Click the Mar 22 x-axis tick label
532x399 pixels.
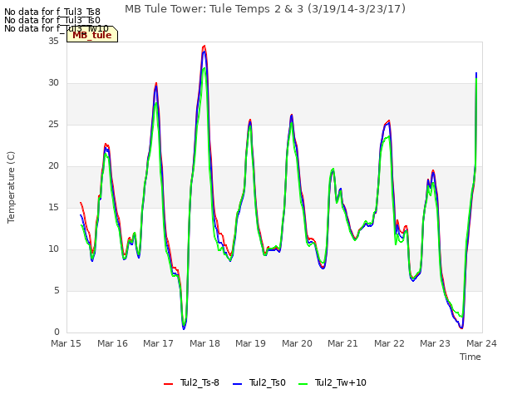(x=390, y=343)
